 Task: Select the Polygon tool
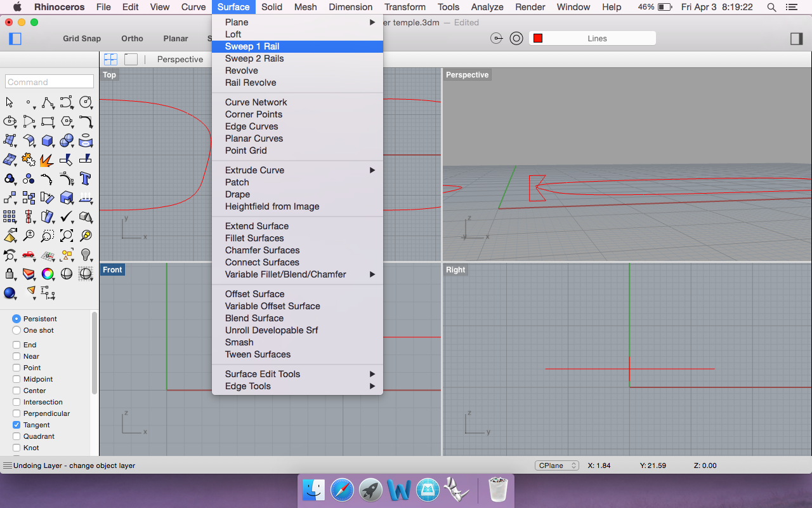click(x=67, y=121)
